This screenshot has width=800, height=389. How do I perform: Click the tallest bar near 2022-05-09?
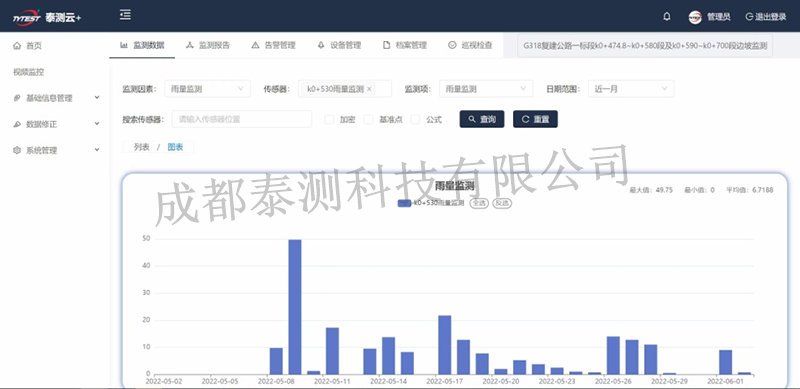[295, 307]
